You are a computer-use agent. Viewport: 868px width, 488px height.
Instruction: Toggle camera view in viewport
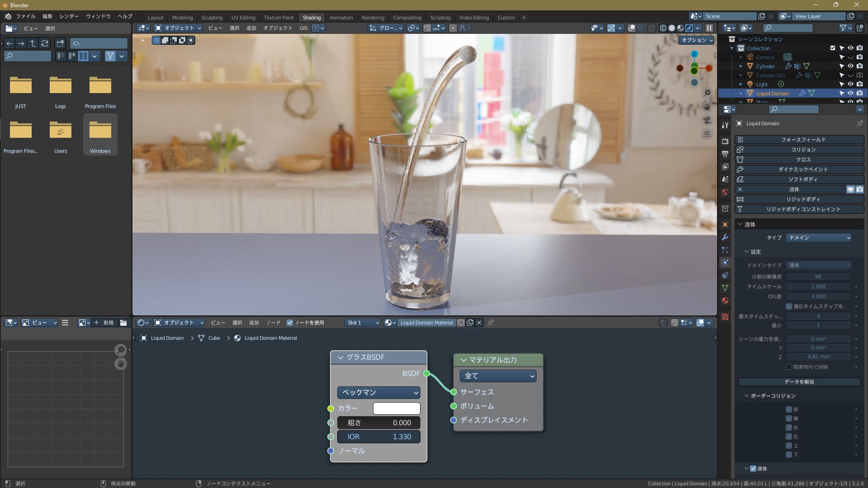707,120
